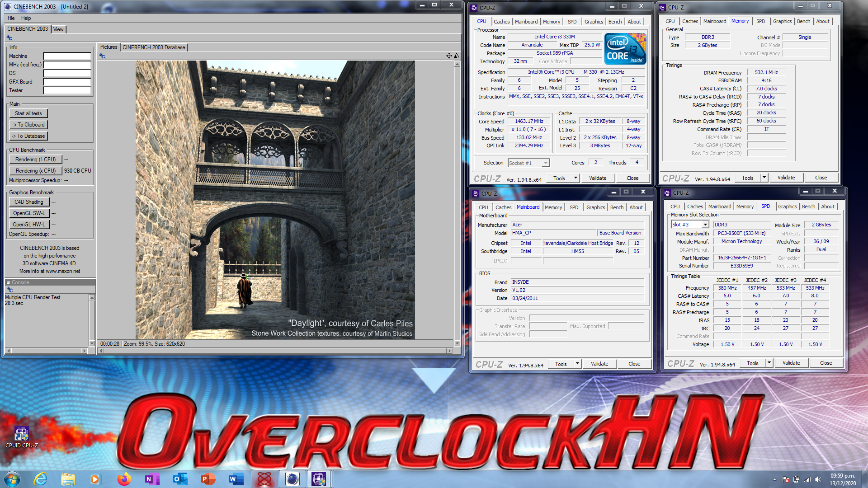The image size is (868, 488).
Task: Open Outlook from the taskbar
Action: [180, 479]
